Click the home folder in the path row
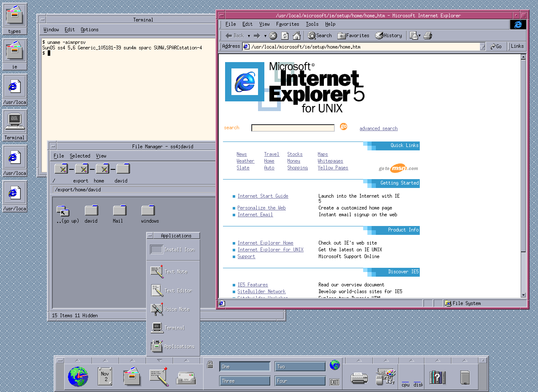This screenshot has height=392, width=538. coord(102,169)
